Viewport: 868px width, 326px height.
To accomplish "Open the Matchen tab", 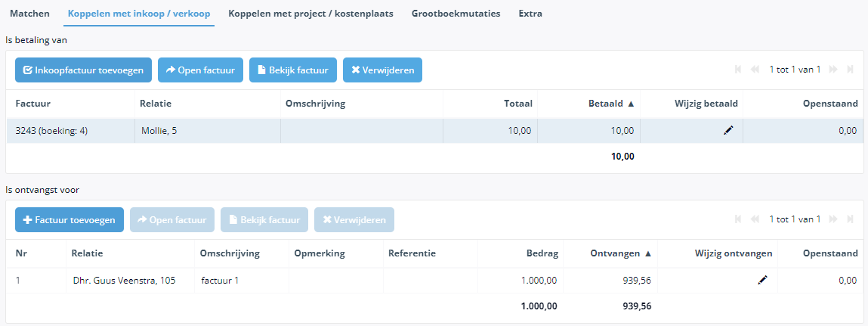I will coord(30,14).
